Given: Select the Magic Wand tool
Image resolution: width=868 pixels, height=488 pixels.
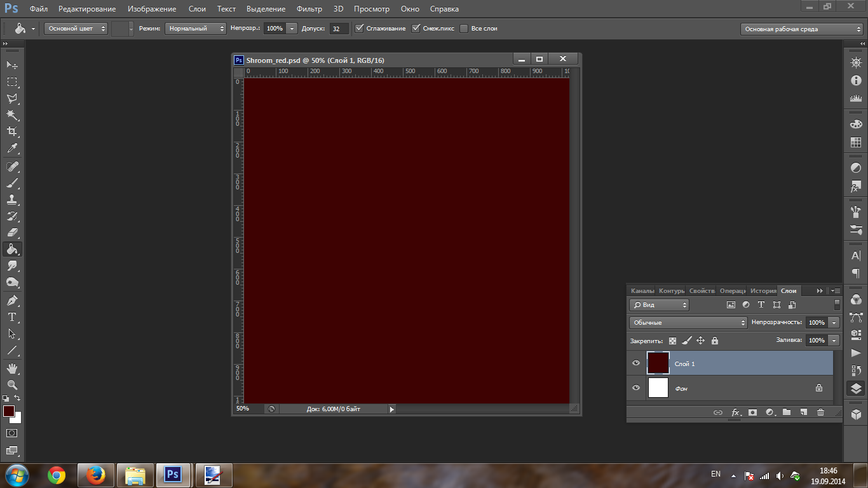Looking at the screenshot, I should tap(12, 115).
